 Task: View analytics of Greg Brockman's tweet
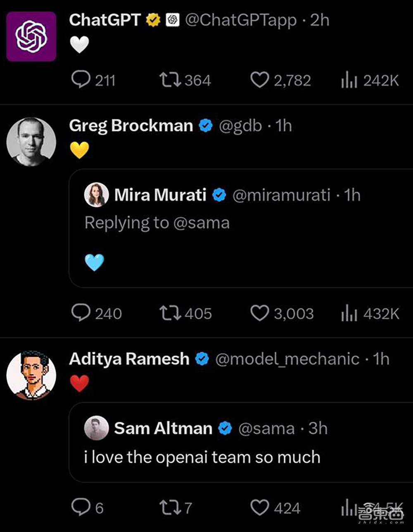tap(349, 313)
